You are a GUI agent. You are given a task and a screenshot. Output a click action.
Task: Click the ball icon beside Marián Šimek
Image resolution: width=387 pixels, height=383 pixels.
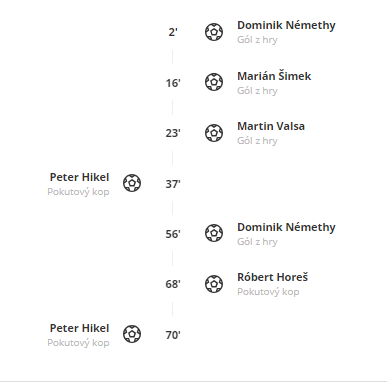(x=214, y=82)
